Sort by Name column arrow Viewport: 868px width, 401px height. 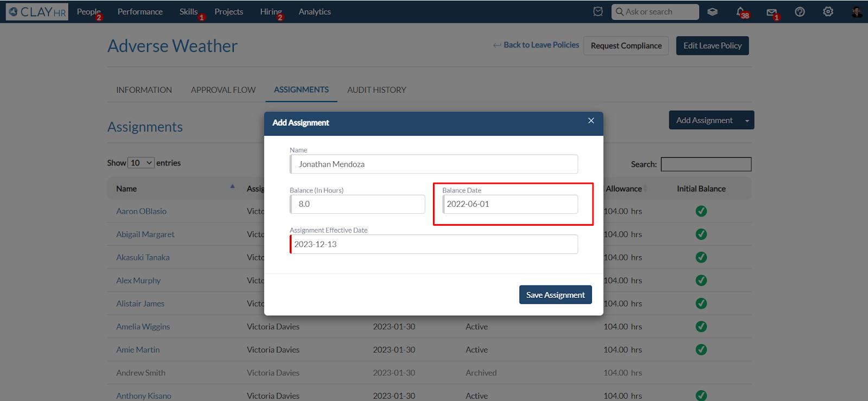coord(232,187)
